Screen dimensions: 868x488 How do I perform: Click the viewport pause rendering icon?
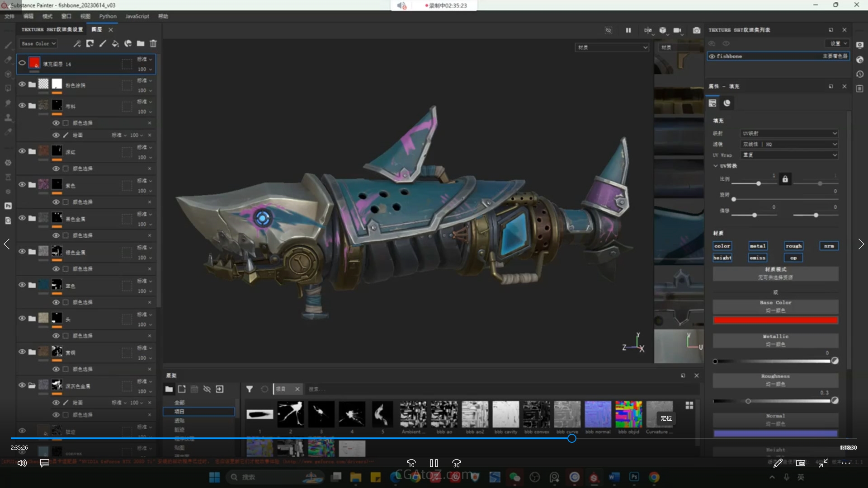click(x=628, y=30)
